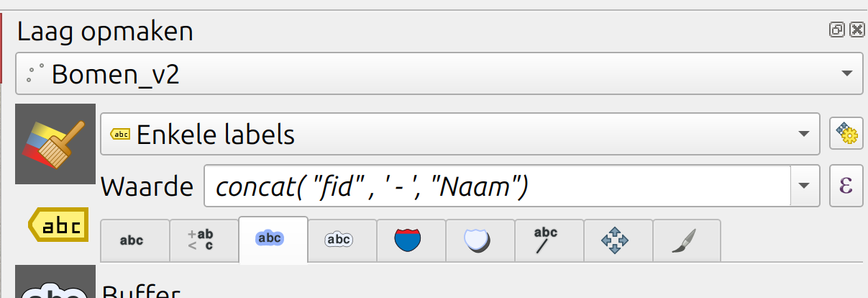Select the yellow Labels abc section

coord(58,227)
